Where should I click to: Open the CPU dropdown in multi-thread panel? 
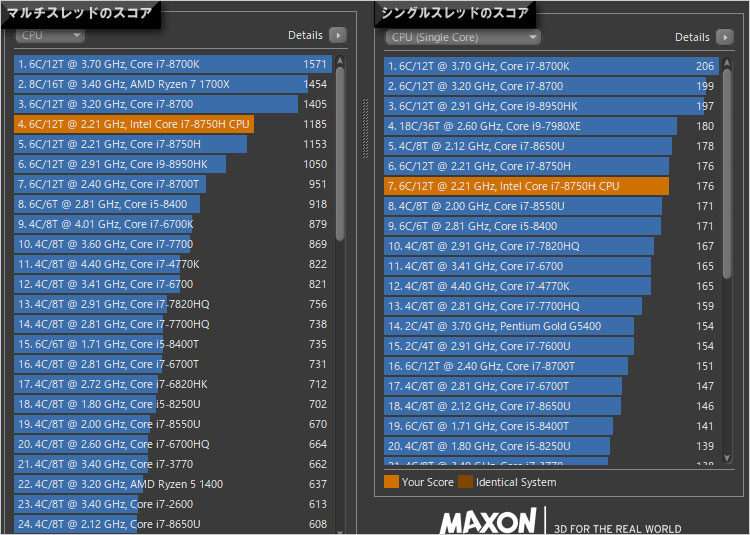coord(50,35)
